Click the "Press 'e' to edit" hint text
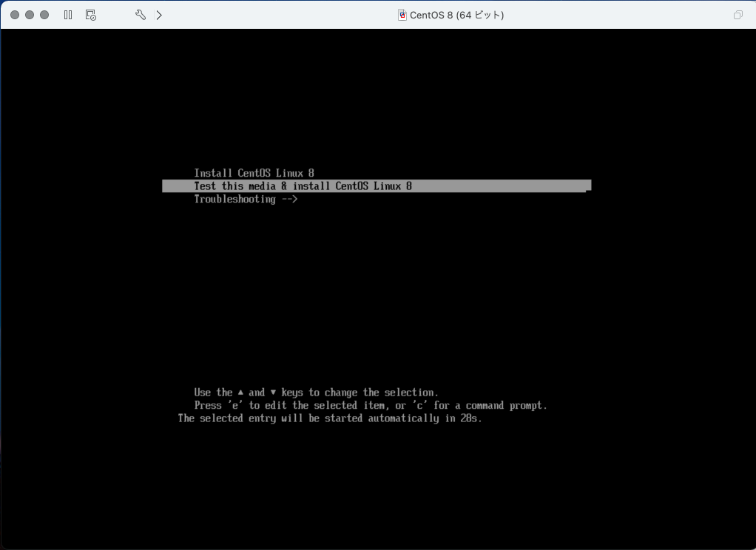Image resolution: width=756 pixels, height=550 pixels. point(371,405)
